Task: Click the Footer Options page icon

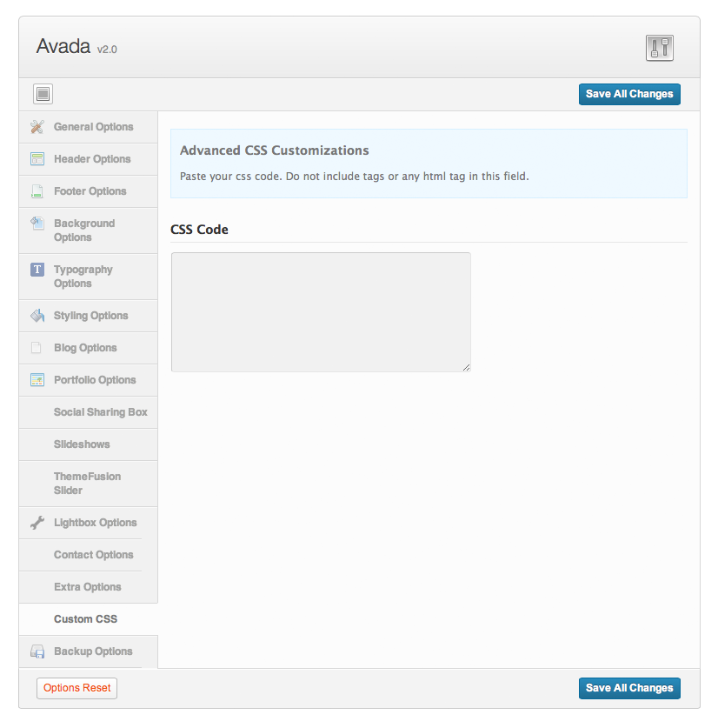Action: [x=37, y=190]
